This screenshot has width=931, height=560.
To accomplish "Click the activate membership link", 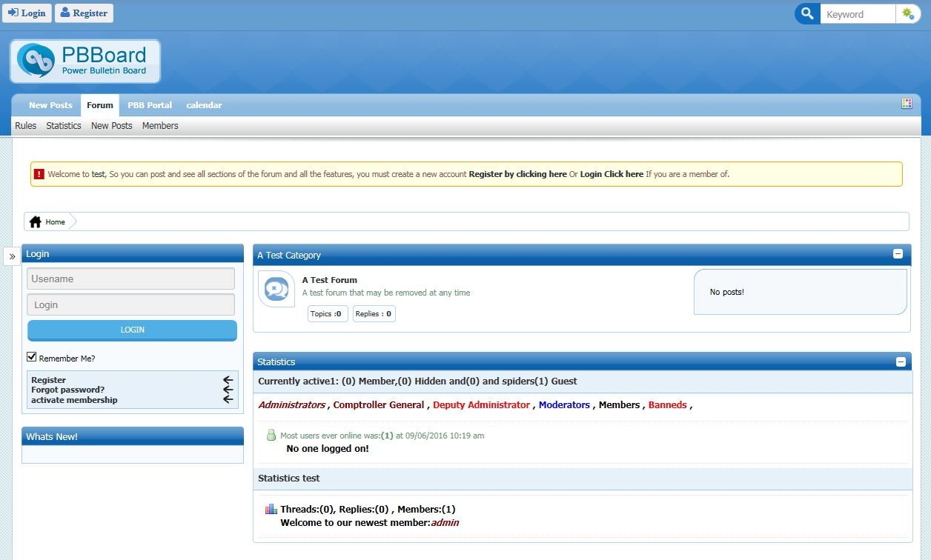I will [x=74, y=400].
